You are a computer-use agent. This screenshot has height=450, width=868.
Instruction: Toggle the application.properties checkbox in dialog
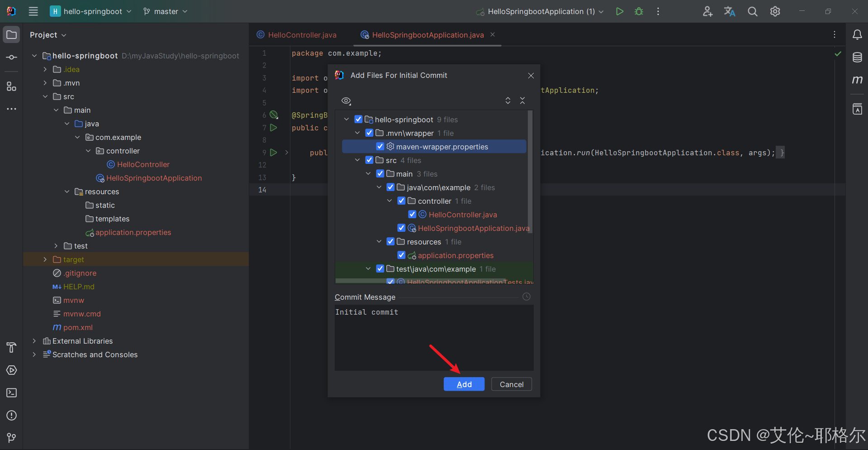401,255
